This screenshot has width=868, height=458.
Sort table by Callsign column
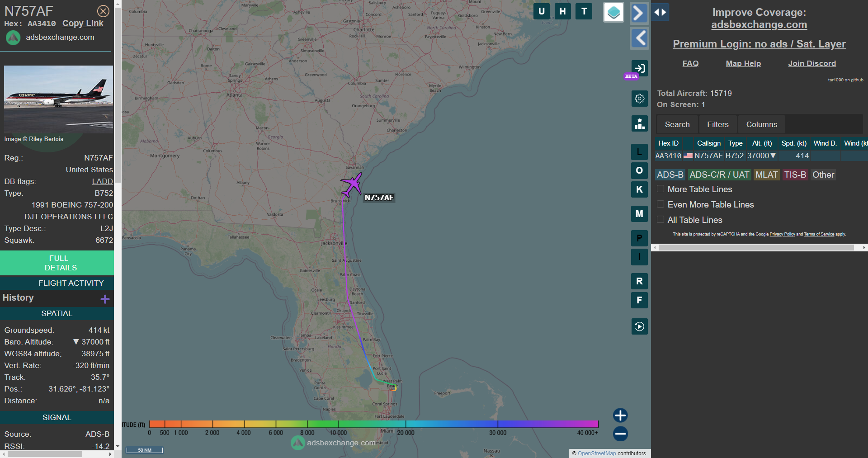708,143
